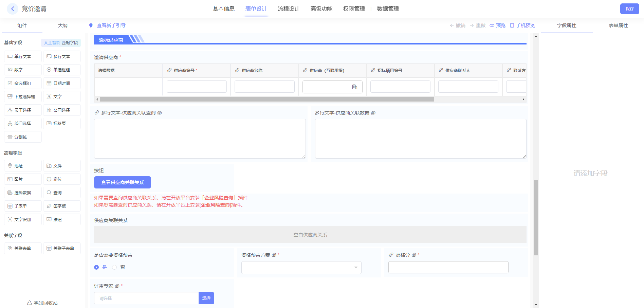Click the 字段回收站 recycle icon
The image size is (644, 308).
[30, 303]
